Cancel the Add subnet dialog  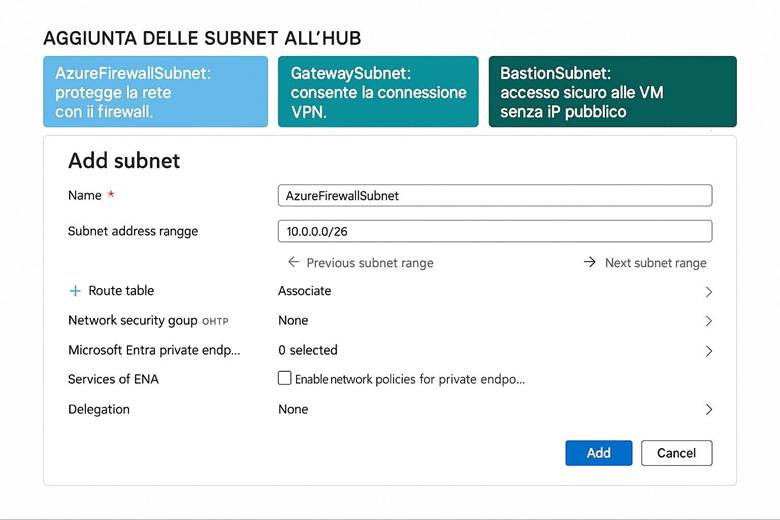pos(676,453)
